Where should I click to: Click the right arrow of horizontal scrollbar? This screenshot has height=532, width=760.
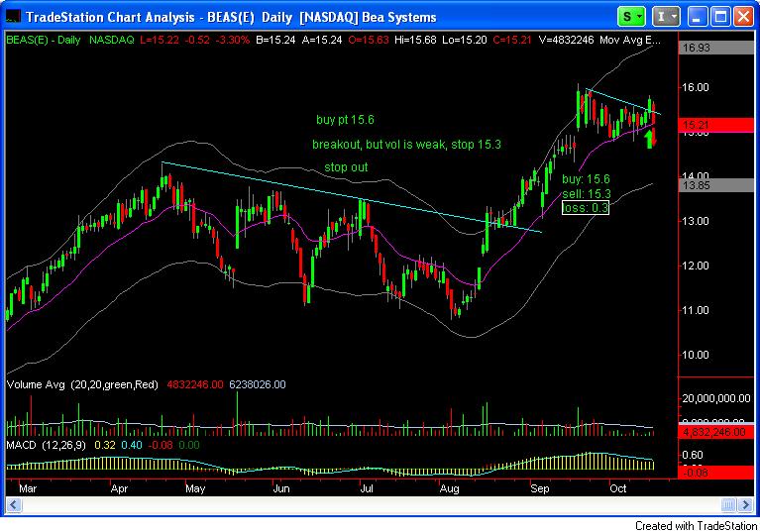pos(745,505)
